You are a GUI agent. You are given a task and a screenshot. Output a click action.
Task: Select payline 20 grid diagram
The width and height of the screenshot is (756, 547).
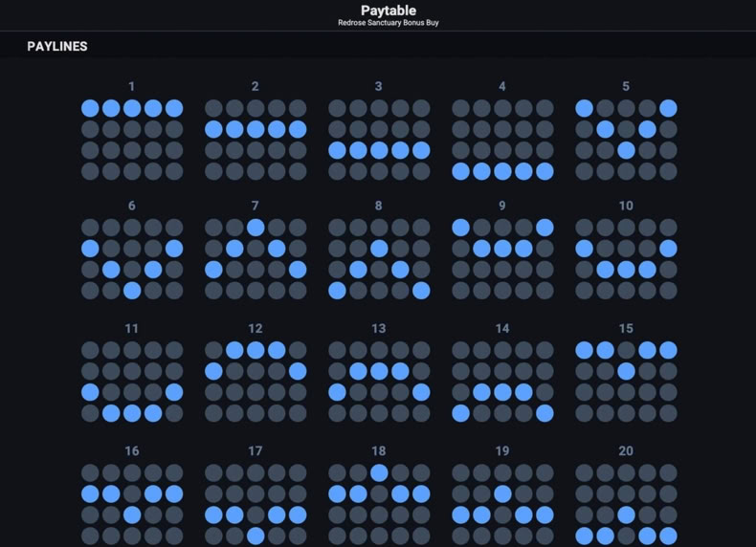pos(626,505)
